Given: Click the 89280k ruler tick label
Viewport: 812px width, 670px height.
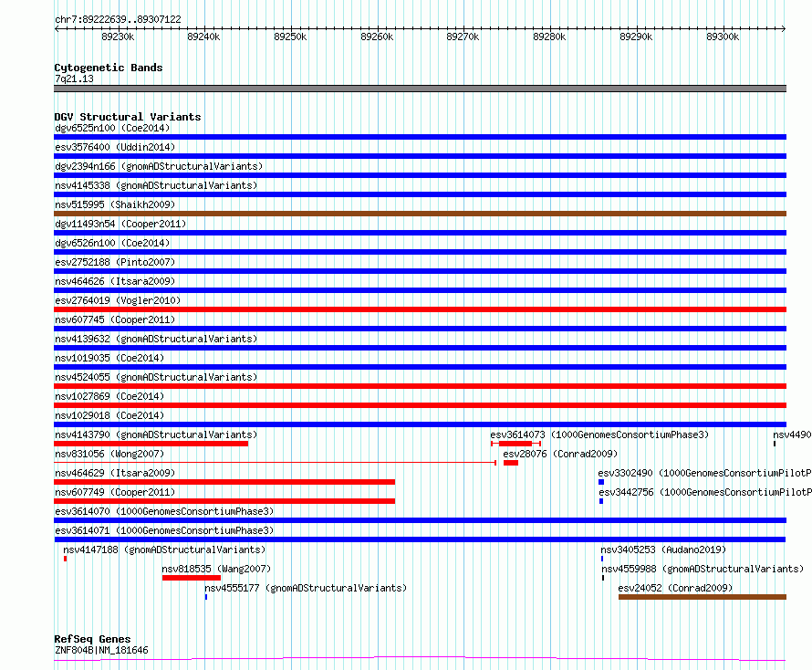Looking at the screenshot, I should click(549, 37).
